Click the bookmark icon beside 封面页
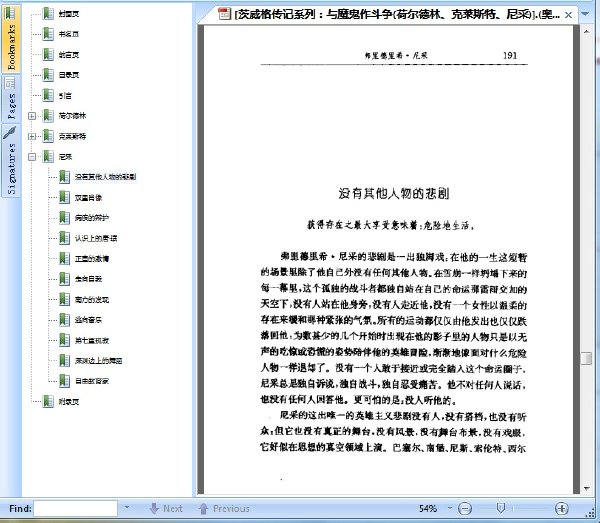 point(48,14)
